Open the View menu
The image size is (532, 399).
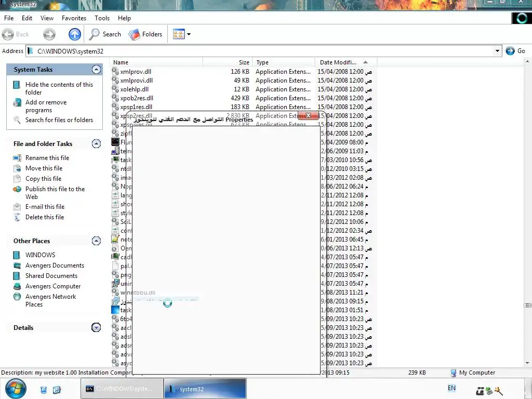click(x=47, y=18)
